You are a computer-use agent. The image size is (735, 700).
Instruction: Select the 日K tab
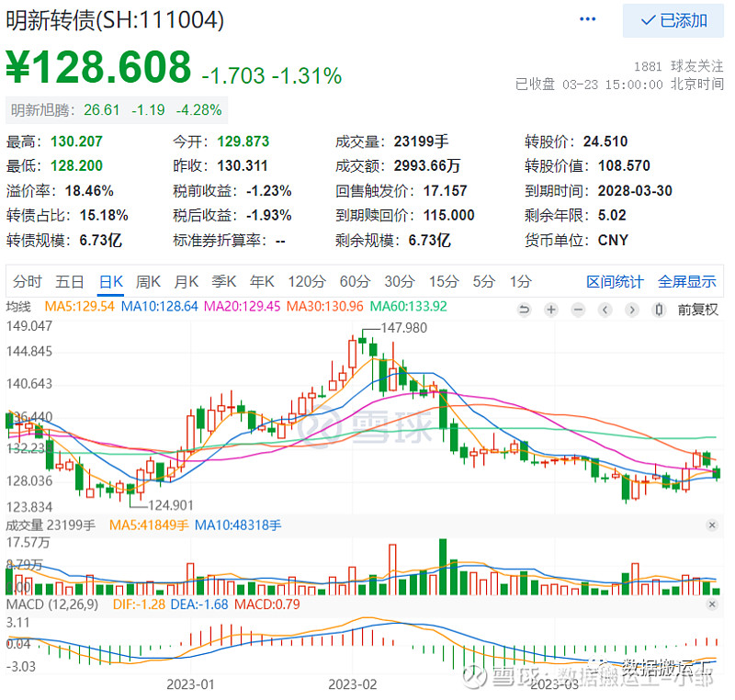pyautogui.click(x=111, y=282)
